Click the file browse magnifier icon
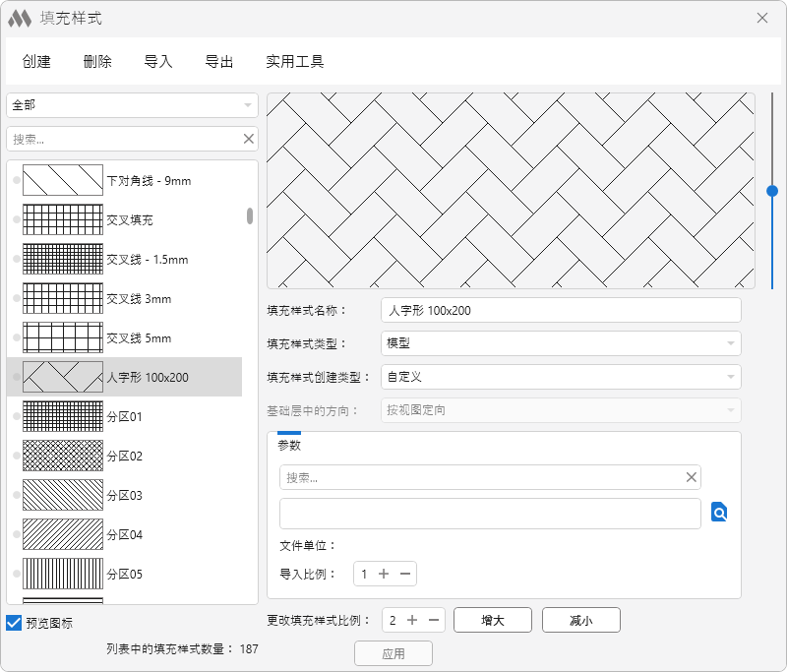This screenshot has height=672, width=787. pos(719,513)
